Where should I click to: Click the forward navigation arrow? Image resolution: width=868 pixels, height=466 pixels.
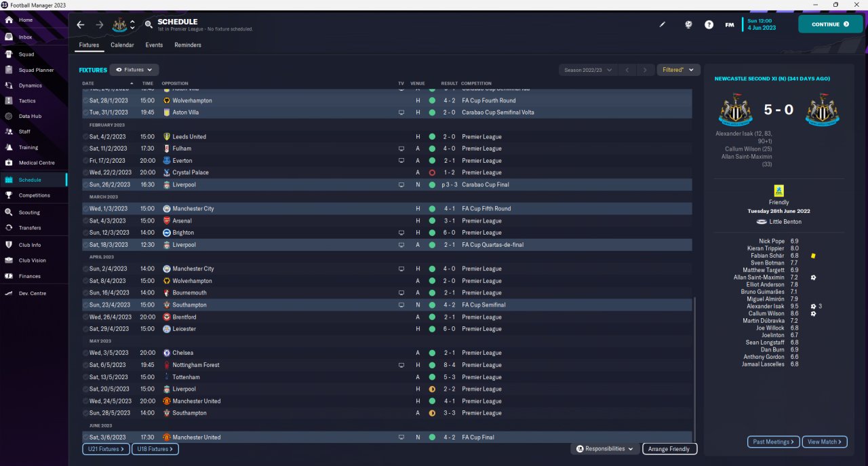click(99, 24)
